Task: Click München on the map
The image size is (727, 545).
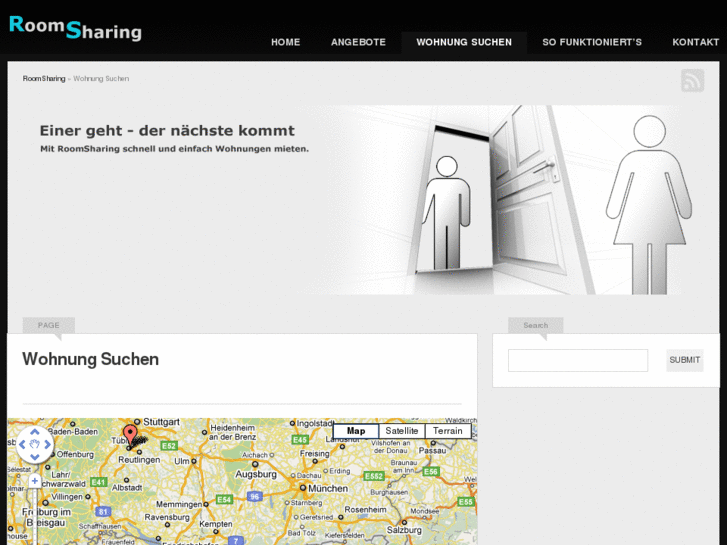Action: [328, 488]
